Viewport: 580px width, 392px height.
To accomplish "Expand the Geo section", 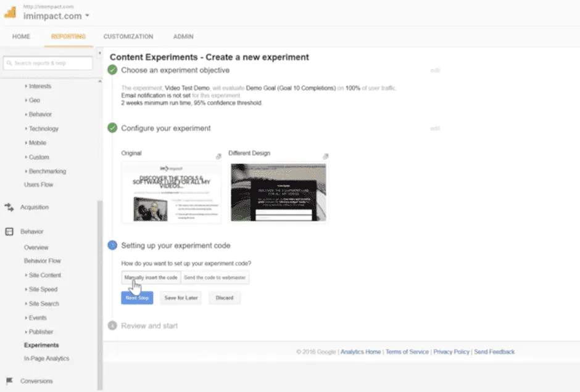I will [33, 100].
